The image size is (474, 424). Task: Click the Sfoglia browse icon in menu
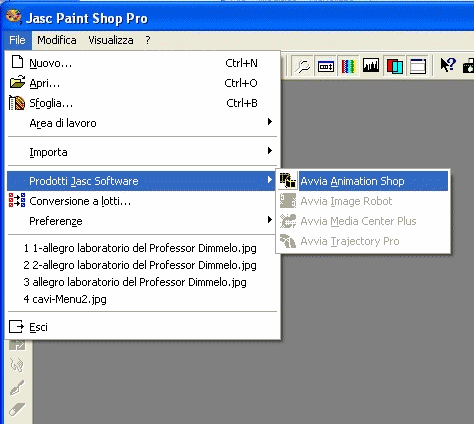17,103
